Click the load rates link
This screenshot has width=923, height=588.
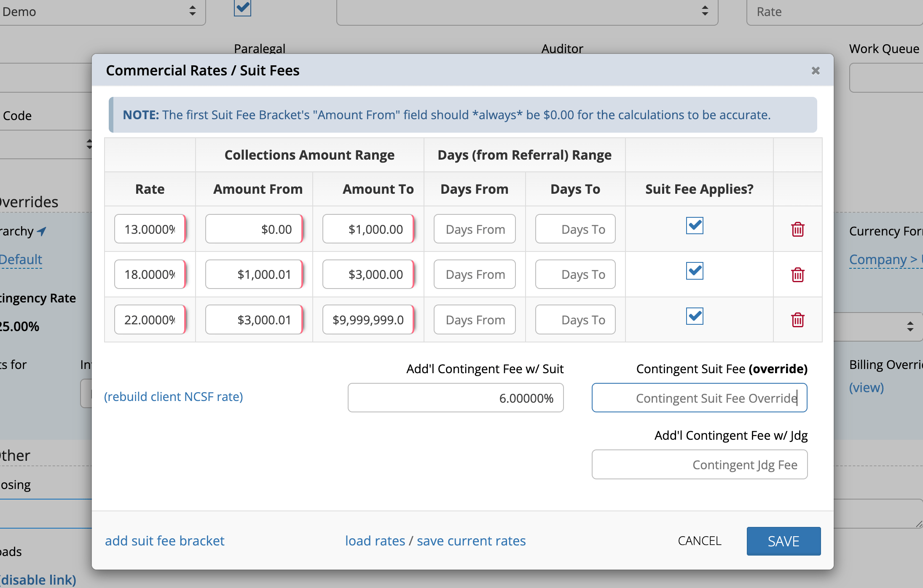point(374,541)
